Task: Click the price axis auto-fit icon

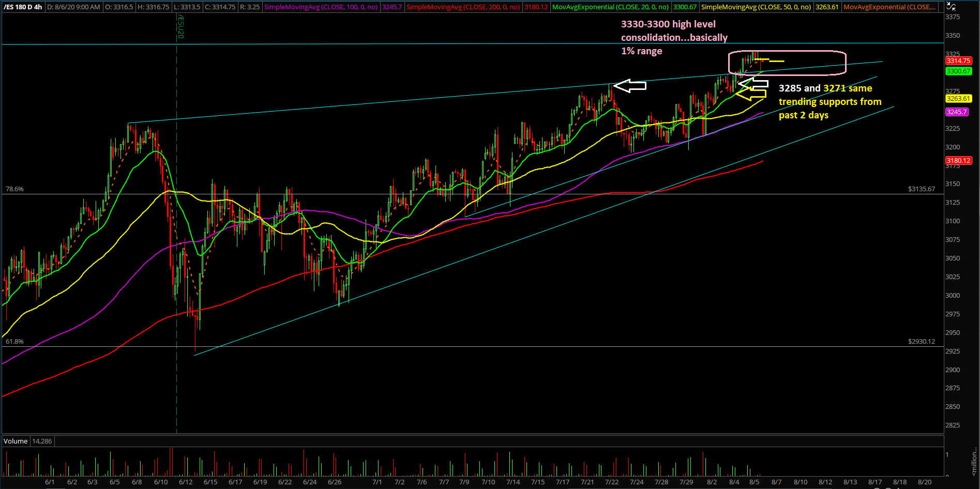Action: [951, 6]
